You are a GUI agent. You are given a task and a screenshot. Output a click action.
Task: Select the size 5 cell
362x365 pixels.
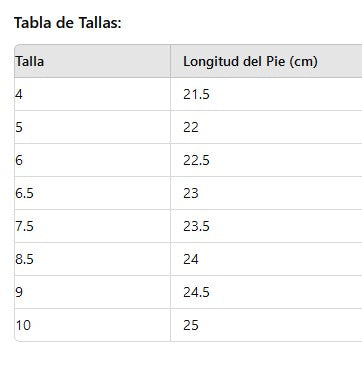[x=92, y=127]
